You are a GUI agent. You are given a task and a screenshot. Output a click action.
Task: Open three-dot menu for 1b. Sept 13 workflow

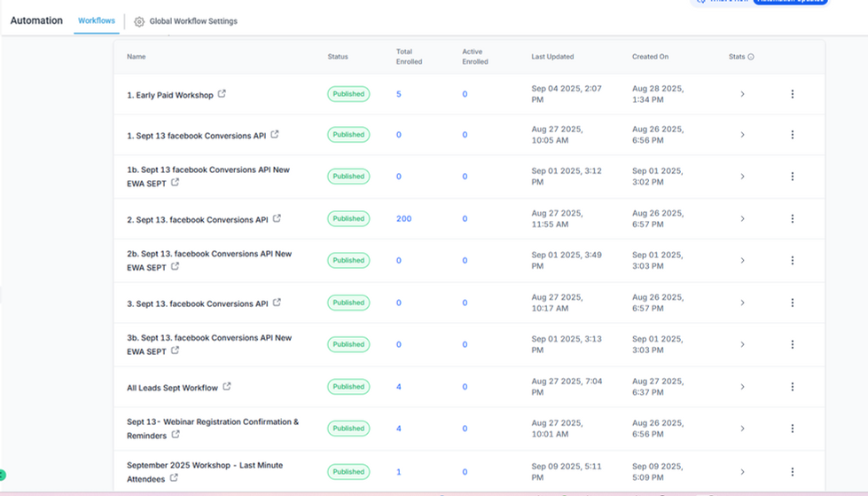click(x=792, y=177)
